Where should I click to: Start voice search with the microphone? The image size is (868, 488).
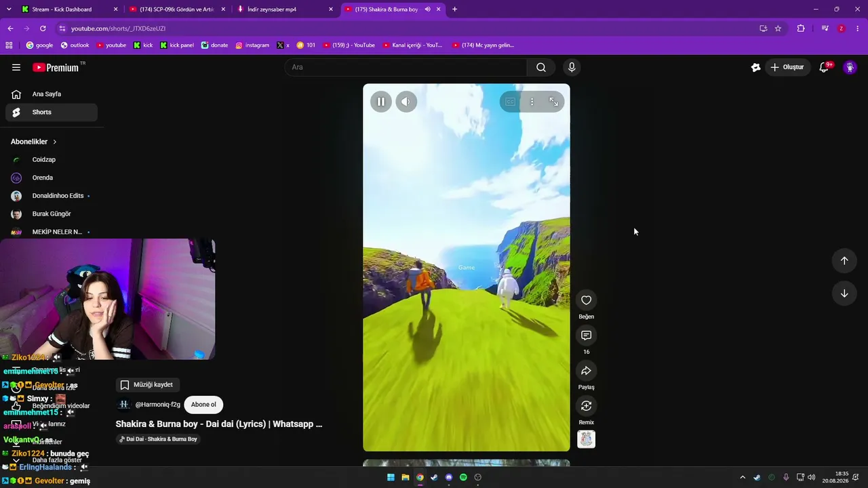coord(572,67)
